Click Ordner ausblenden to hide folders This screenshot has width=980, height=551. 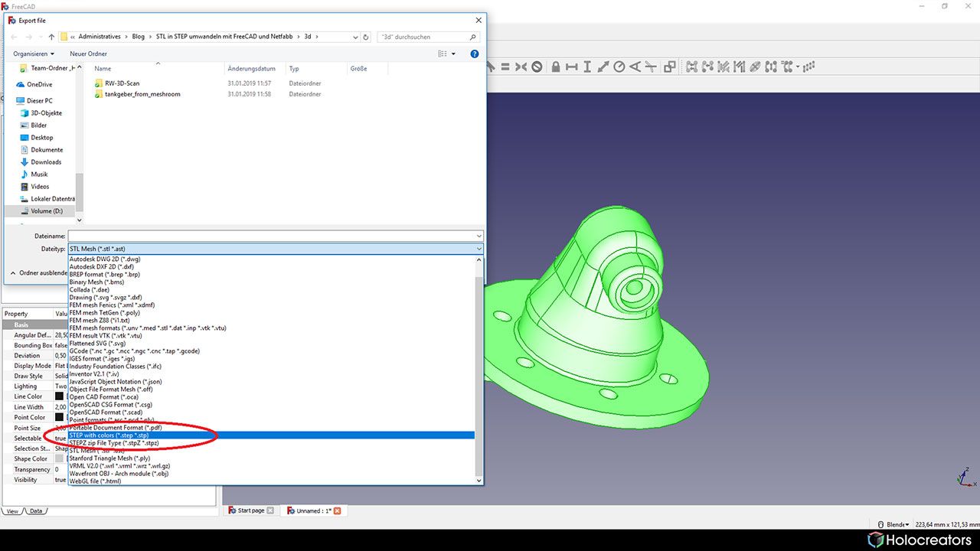pyautogui.click(x=39, y=273)
